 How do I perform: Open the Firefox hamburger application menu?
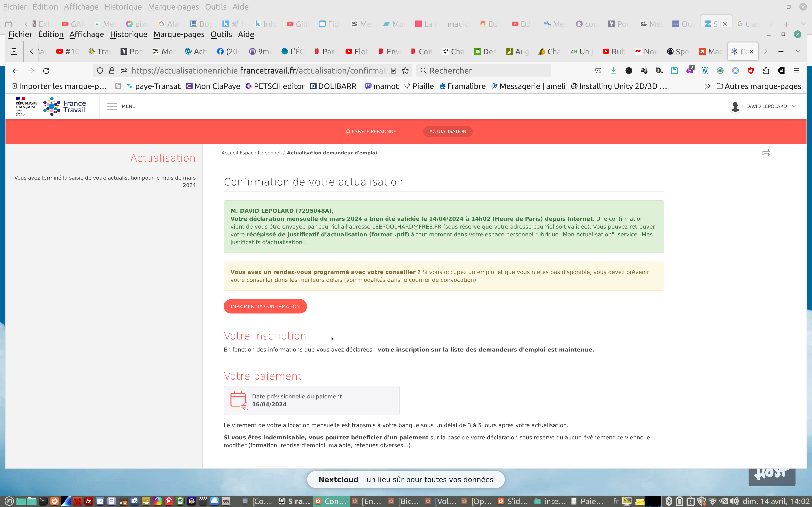coord(796,71)
